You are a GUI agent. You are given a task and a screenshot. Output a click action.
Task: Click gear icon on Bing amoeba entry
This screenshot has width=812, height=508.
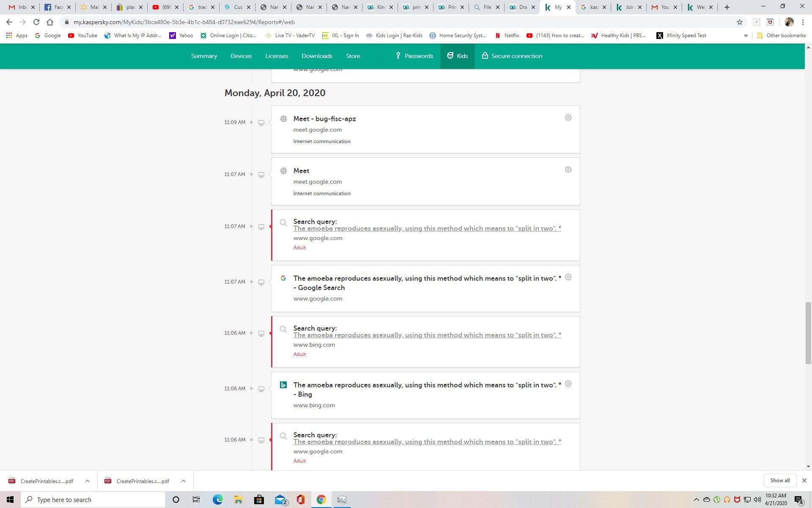(568, 384)
